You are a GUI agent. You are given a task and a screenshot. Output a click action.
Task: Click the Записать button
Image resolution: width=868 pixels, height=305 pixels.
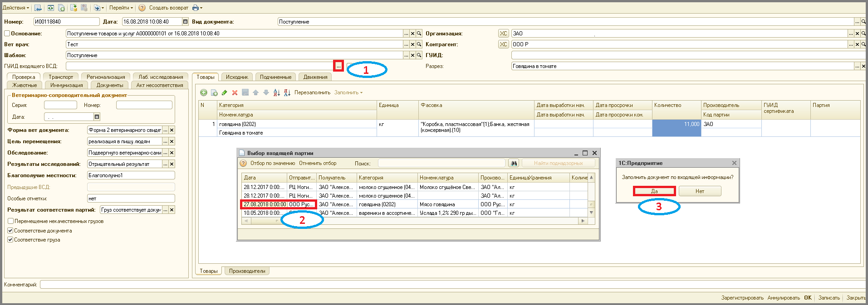[x=829, y=298]
